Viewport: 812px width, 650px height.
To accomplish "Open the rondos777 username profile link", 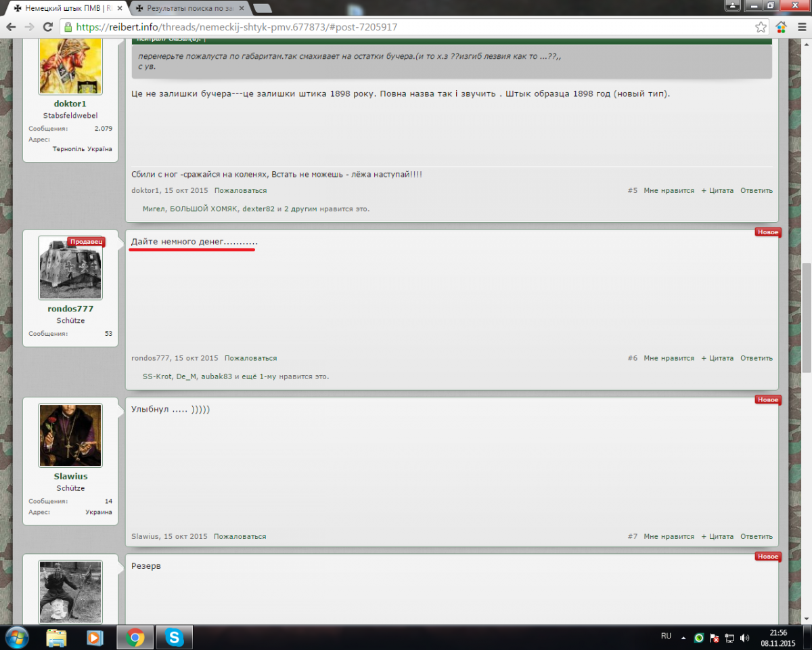I will [x=70, y=309].
